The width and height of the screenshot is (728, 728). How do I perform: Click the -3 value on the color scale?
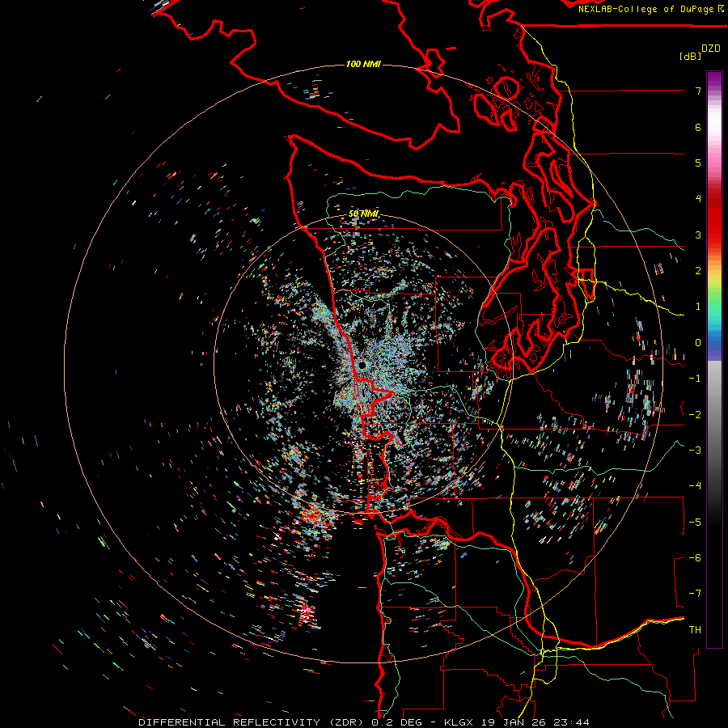point(695,451)
